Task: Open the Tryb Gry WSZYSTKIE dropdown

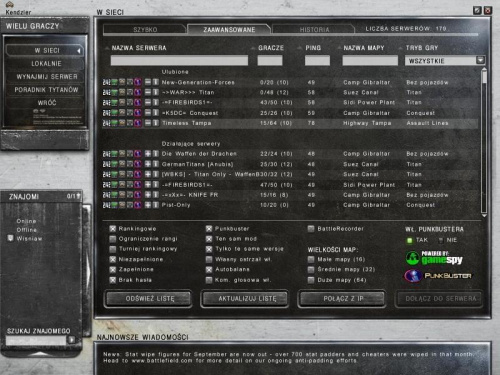Action: pos(480,60)
